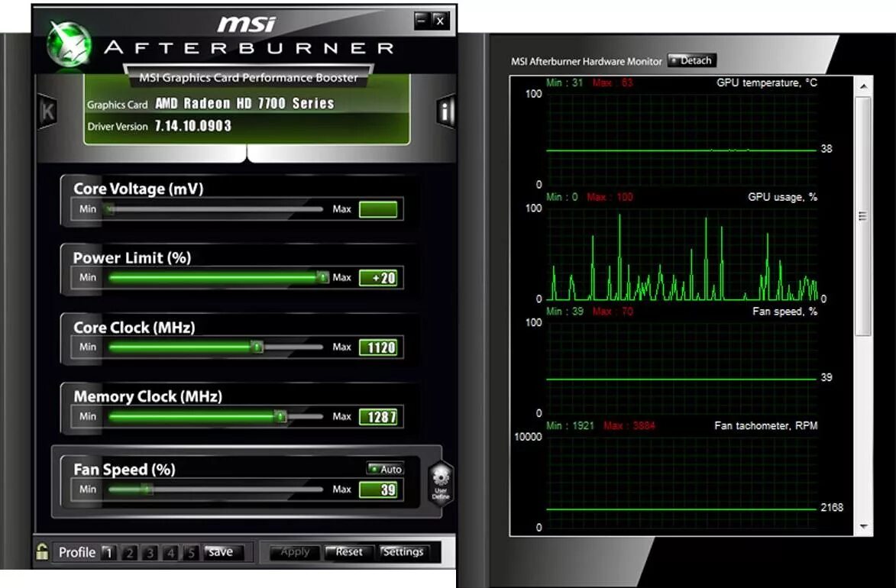The width and height of the screenshot is (896, 588).
Task: Open the fan User Define gear
Action: (x=441, y=483)
